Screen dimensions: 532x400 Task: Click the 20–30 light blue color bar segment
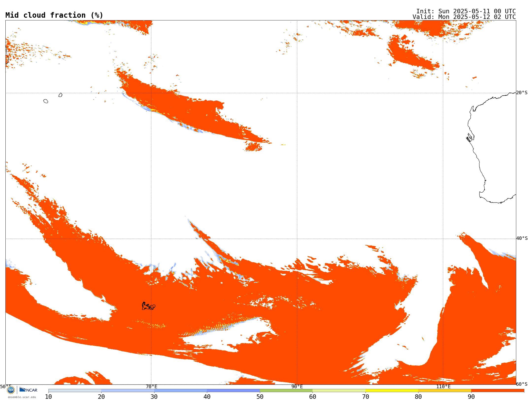(128, 391)
